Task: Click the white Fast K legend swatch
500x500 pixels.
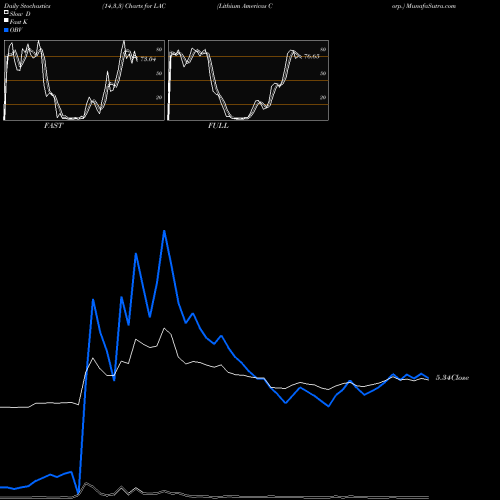Action: (x=6, y=20)
